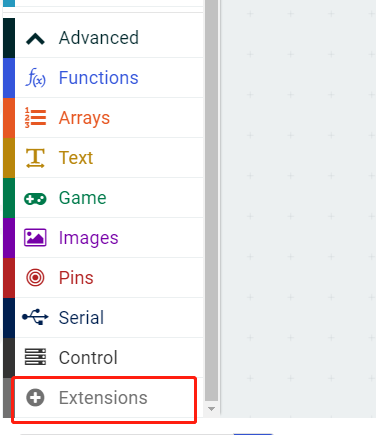Click the Serial USB icon

pos(35,317)
